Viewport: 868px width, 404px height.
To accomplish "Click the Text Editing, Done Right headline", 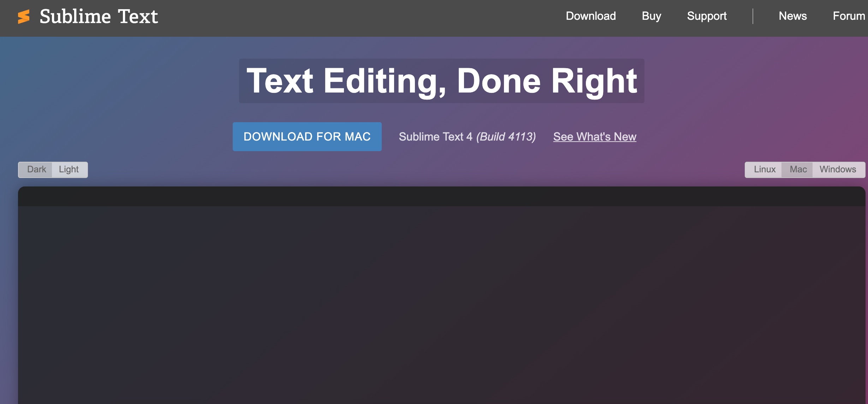I will tap(441, 81).
